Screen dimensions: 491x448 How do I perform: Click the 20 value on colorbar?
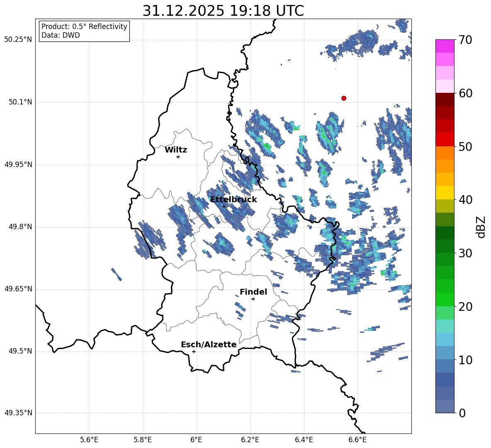(x=465, y=306)
